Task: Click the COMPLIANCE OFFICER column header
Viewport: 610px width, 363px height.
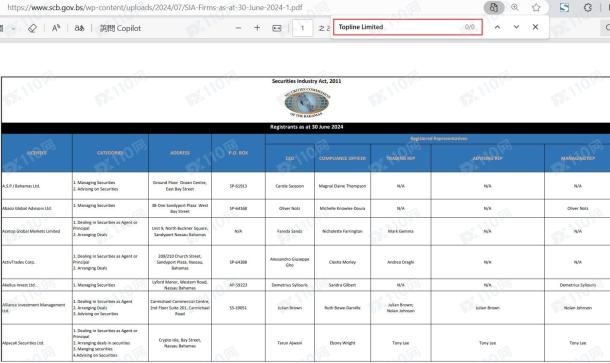Action: pyautogui.click(x=342, y=158)
